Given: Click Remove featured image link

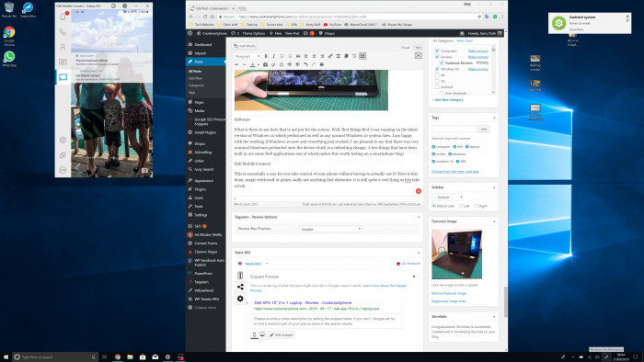Looking at the screenshot, I should click(449, 293).
